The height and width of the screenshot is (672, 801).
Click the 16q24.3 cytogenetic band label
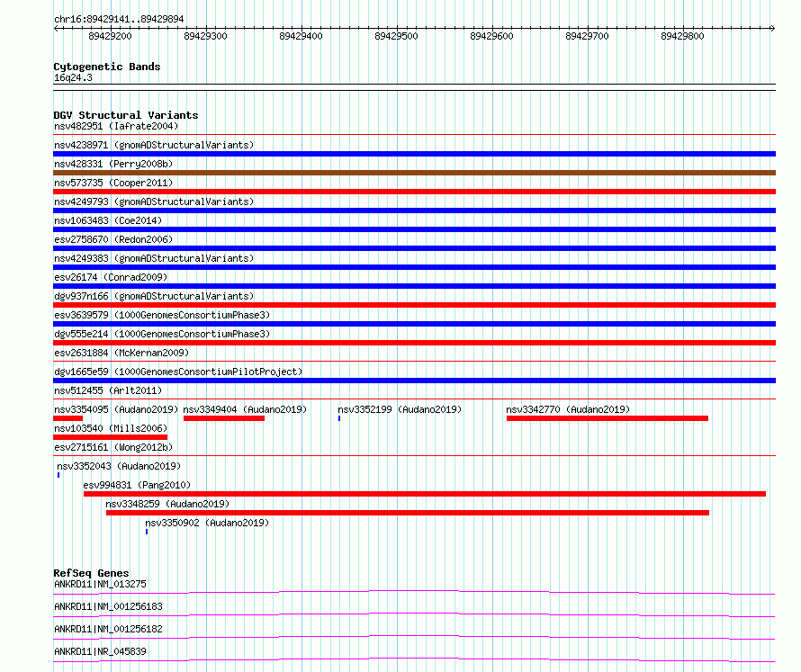point(73,77)
